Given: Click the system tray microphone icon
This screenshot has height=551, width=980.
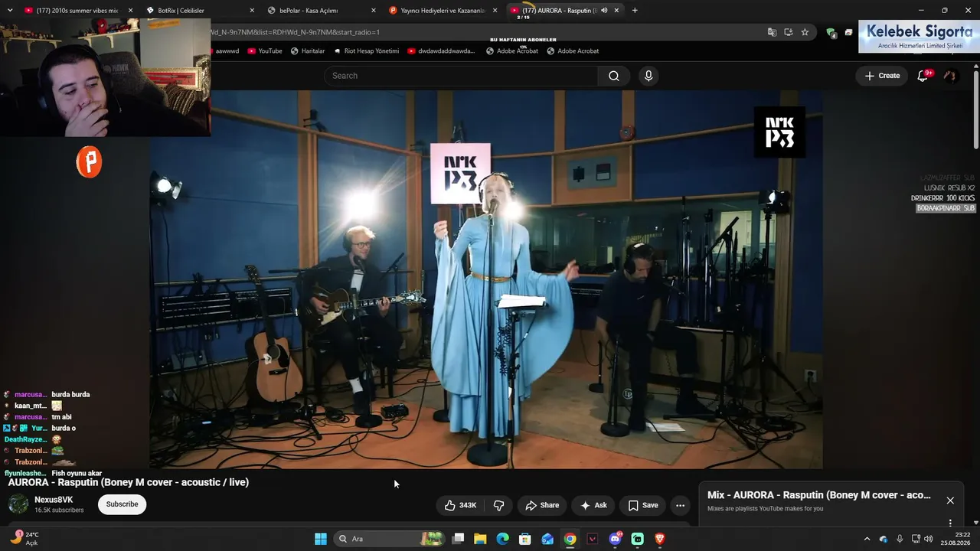Looking at the screenshot, I should point(900,539).
